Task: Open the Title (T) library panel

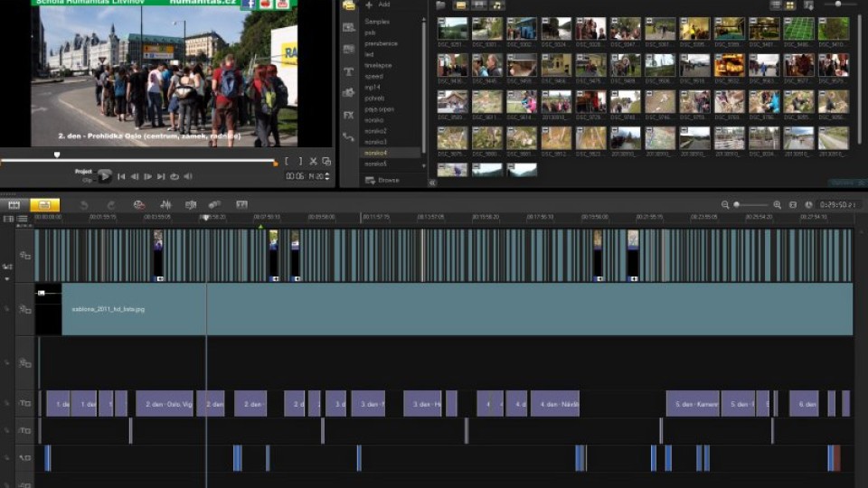Action: click(348, 70)
